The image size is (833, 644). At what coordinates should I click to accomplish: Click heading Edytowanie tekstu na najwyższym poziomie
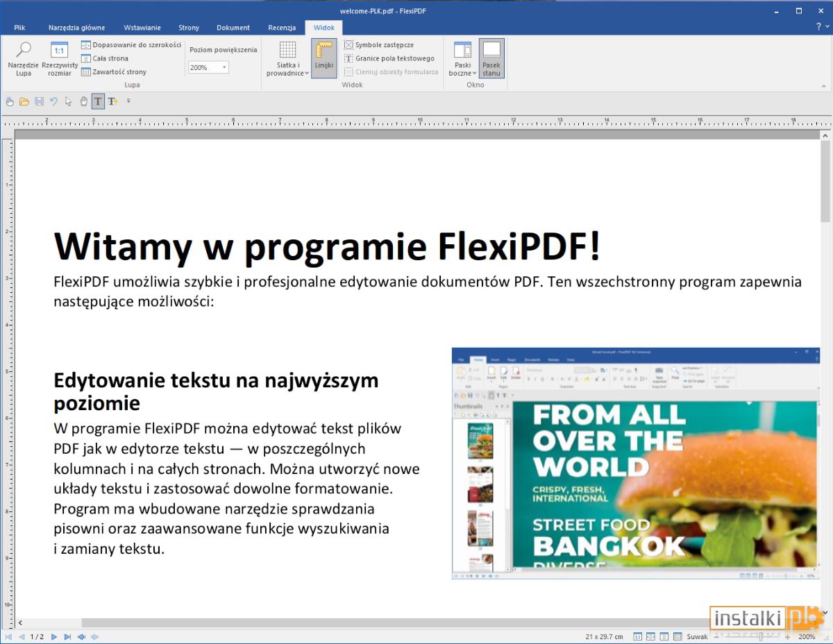(216, 391)
